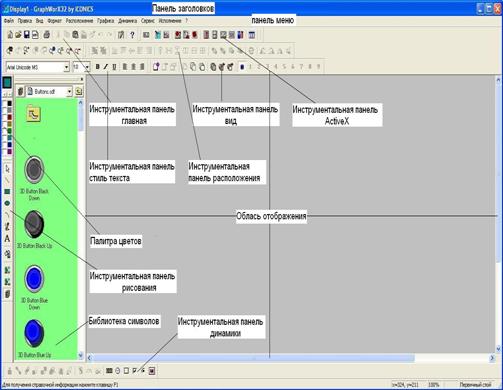The image size is (503, 390).
Task: Select the arrow selection tool
Action: (7, 169)
